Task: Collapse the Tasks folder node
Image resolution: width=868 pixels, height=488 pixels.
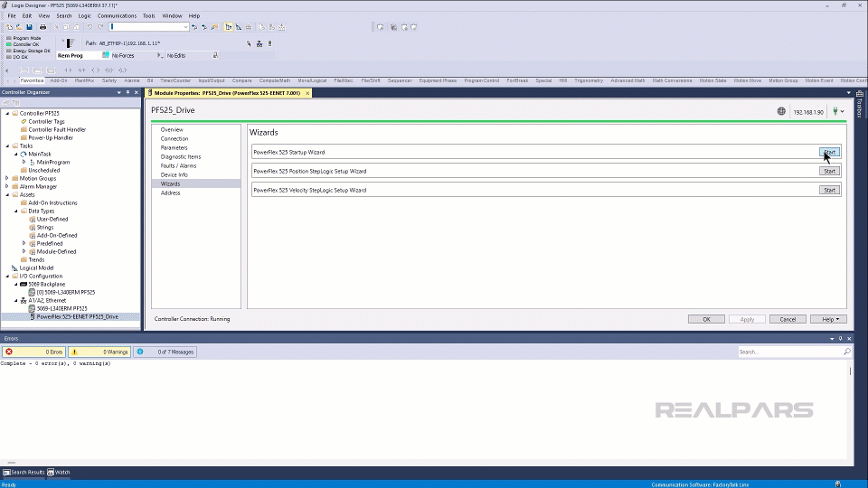Action: click(x=7, y=145)
